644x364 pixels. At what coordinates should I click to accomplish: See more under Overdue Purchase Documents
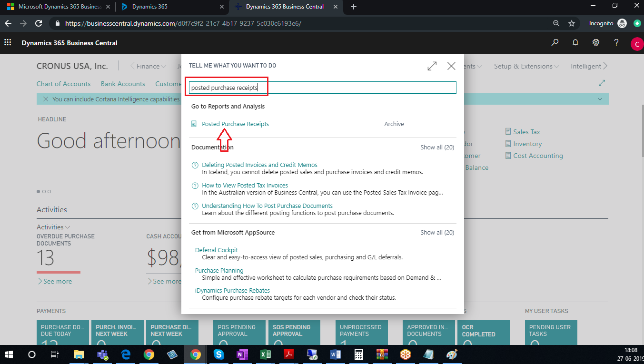55,281
